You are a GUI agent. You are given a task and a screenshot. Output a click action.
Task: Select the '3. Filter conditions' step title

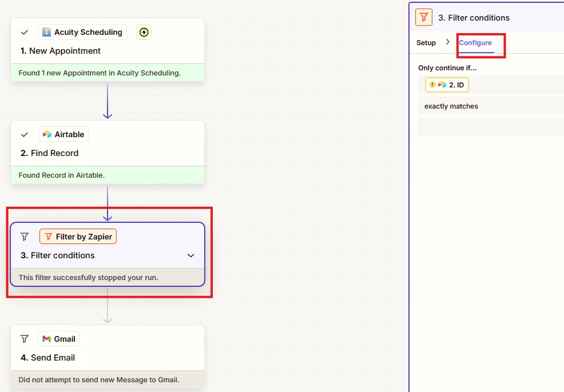tap(58, 255)
